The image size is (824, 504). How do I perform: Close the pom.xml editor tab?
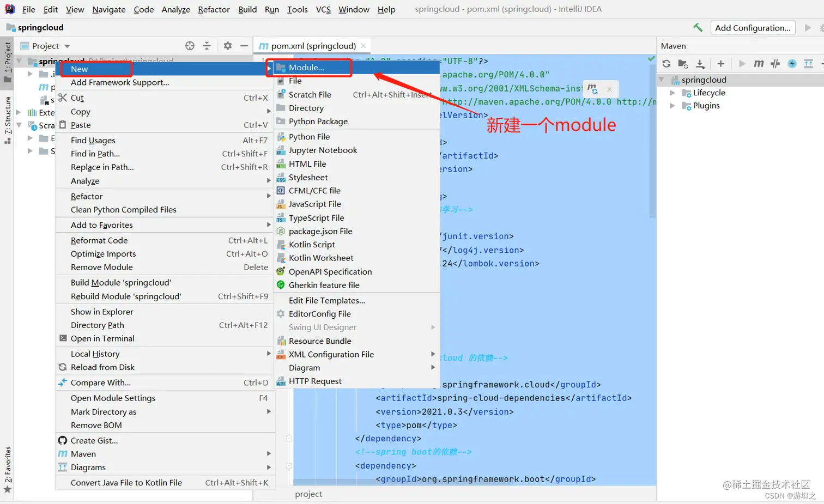tap(363, 46)
